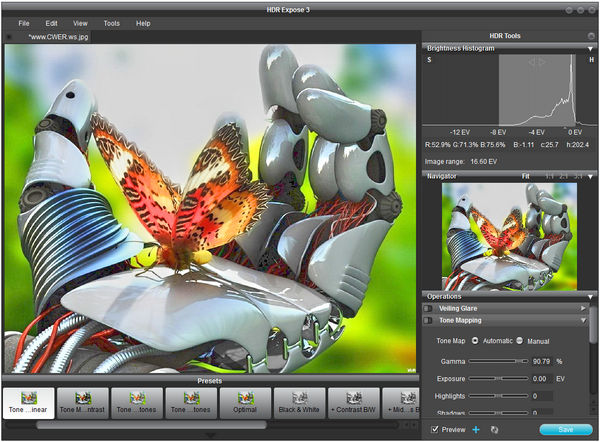Set the Navigator zoom to Fit

point(525,176)
